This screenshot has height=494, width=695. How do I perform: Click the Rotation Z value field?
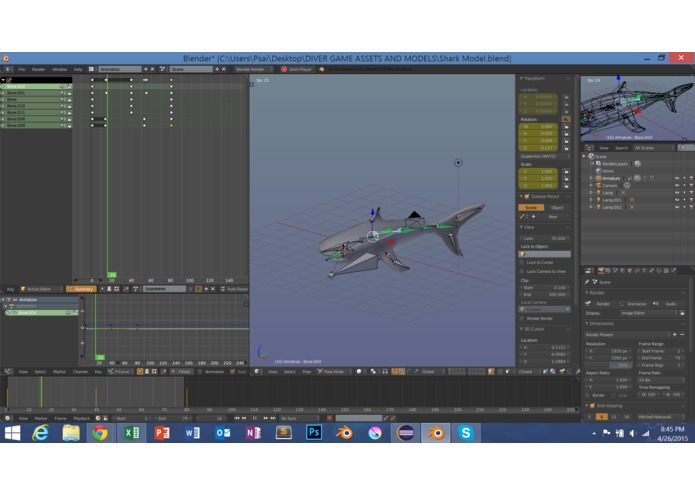coord(538,148)
